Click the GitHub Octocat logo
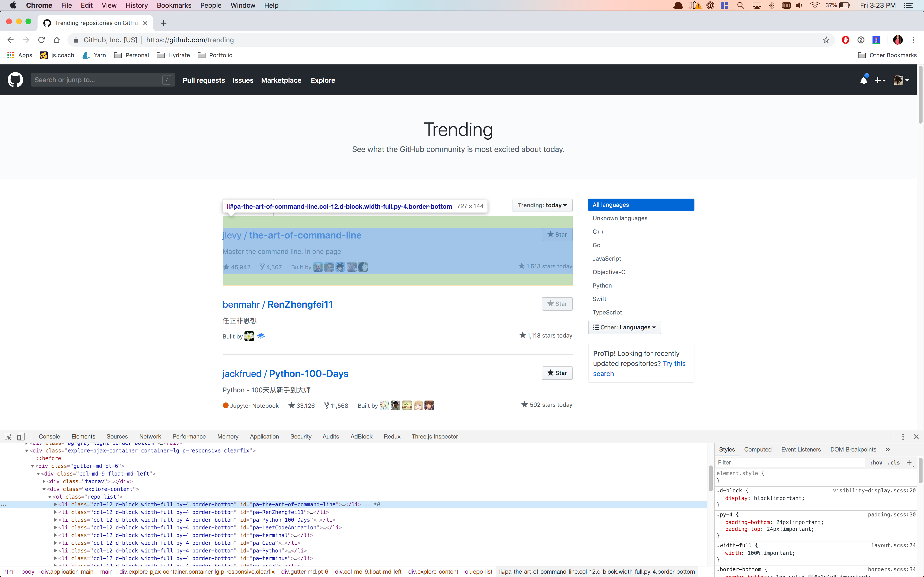924x577 pixels. click(15, 80)
